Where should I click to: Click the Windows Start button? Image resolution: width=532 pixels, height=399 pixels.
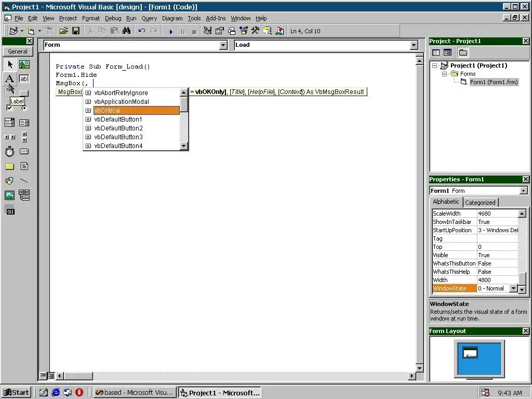pos(16,393)
